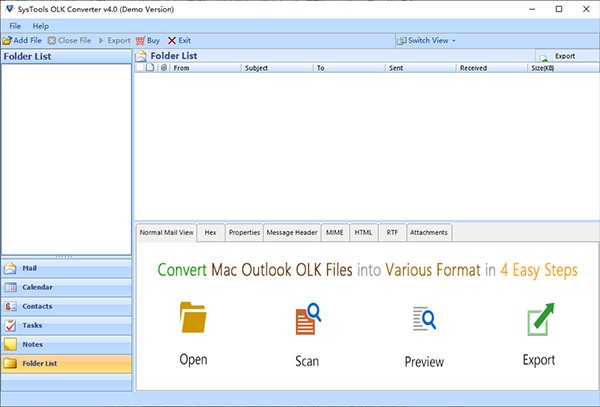Click the Buy shopping cart button
The width and height of the screenshot is (600, 407).
(x=148, y=41)
